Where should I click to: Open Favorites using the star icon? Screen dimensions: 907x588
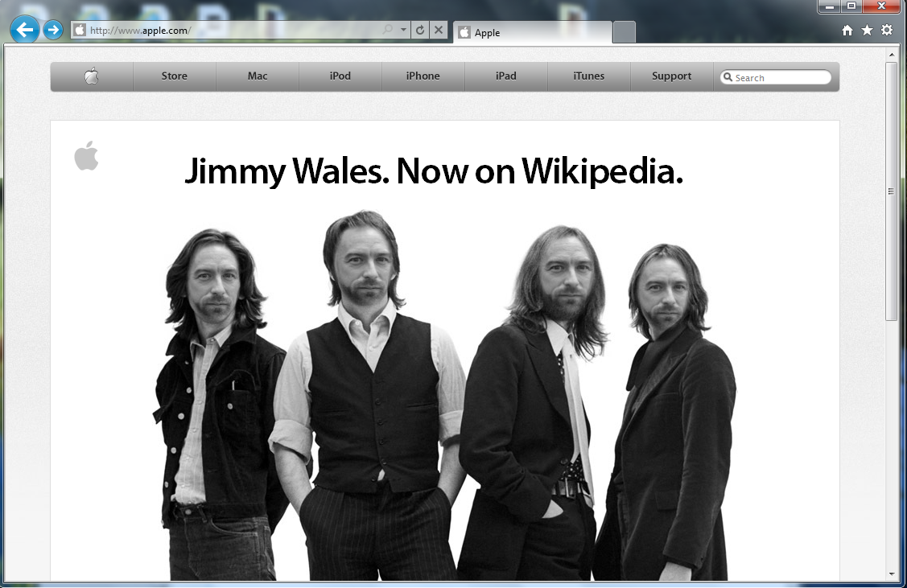pos(867,31)
